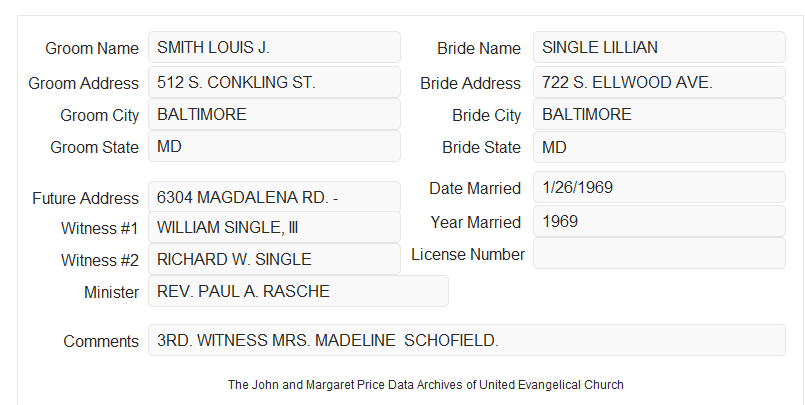Click the Comments label
This screenshot has width=805, height=405.
101,341
